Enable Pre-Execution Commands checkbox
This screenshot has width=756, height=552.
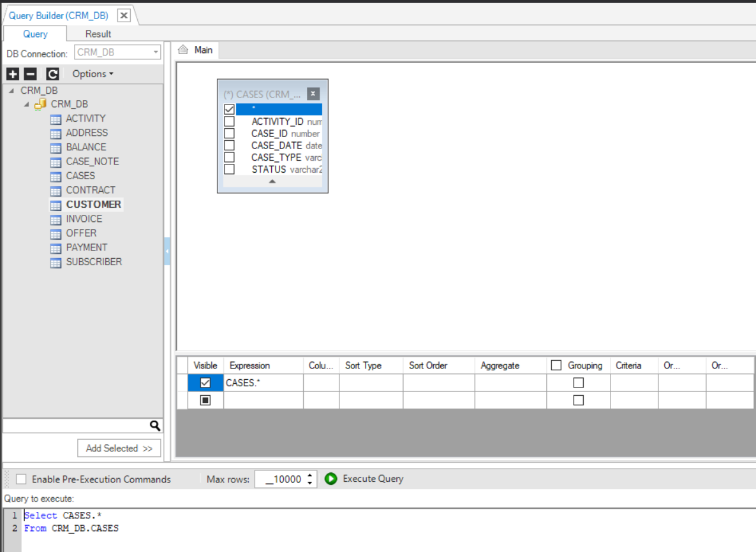[x=21, y=479]
